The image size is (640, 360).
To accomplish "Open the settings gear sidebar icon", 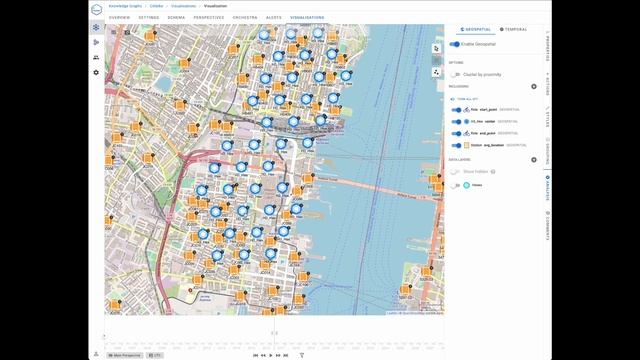I will (96, 72).
